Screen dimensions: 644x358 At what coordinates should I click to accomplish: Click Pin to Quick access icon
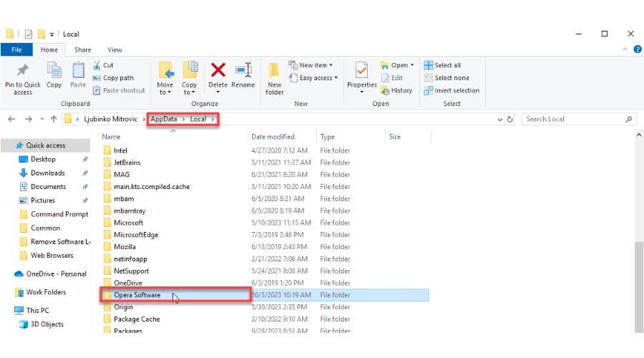pos(23,70)
